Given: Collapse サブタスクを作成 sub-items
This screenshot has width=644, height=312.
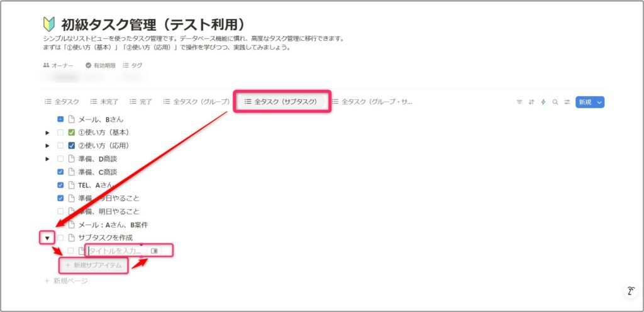Looking at the screenshot, I should click(x=47, y=238).
